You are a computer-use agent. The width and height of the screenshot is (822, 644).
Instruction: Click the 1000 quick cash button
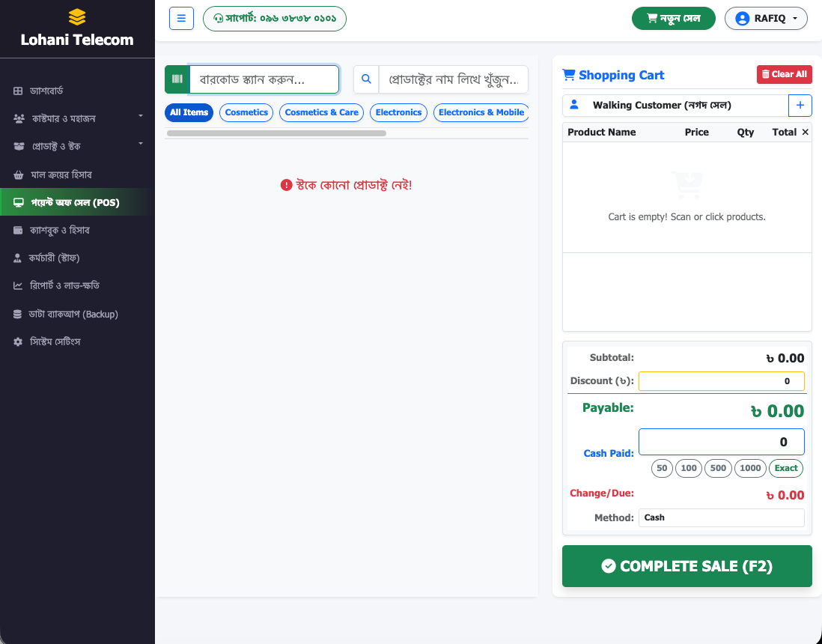(x=750, y=468)
